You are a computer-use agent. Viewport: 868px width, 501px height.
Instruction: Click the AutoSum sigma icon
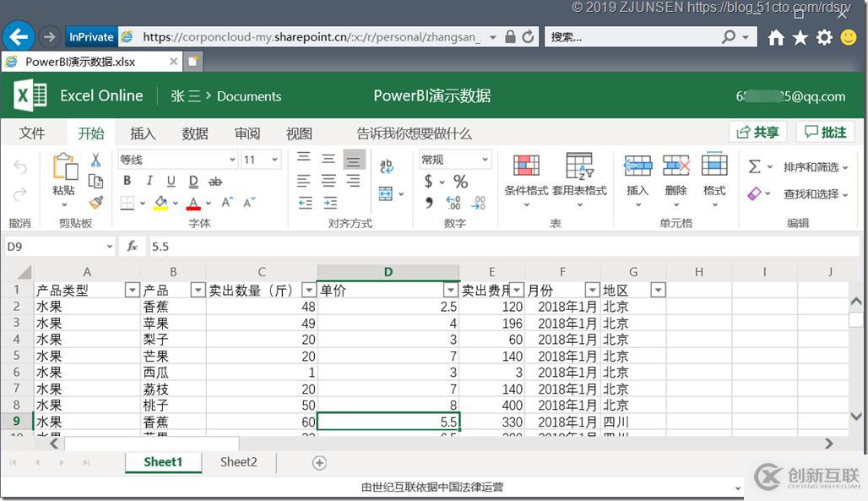(754, 166)
